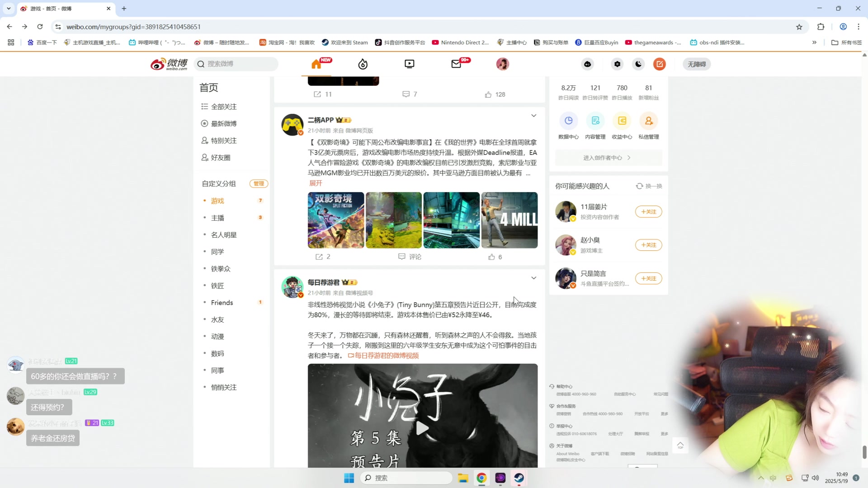Open the 双影奇境 Split Fiction poster image
The width and height of the screenshot is (868, 488).
pos(336,220)
